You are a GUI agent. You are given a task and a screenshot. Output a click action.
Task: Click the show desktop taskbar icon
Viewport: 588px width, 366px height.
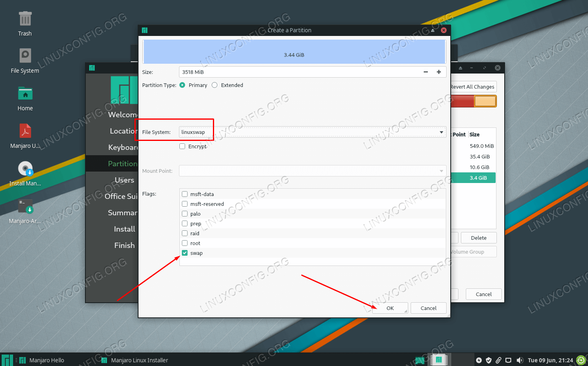pyautogui.click(x=420, y=360)
